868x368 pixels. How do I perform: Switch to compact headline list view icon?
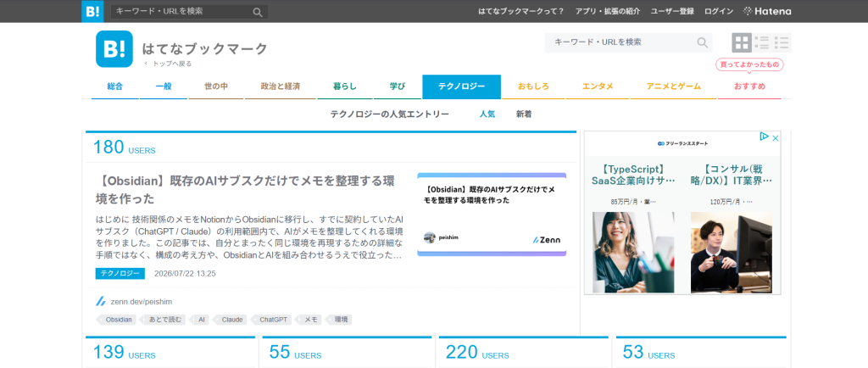coord(782,42)
